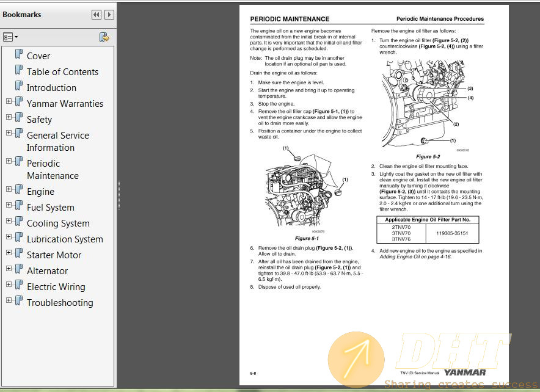540x392 pixels.
Task: Go to the Engine section
Action: [x=41, y=192]
